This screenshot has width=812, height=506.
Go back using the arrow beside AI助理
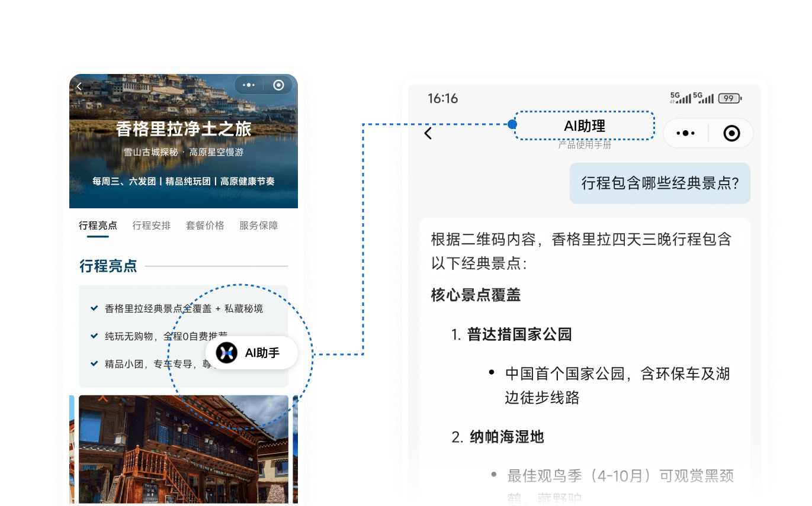[428, 134]
